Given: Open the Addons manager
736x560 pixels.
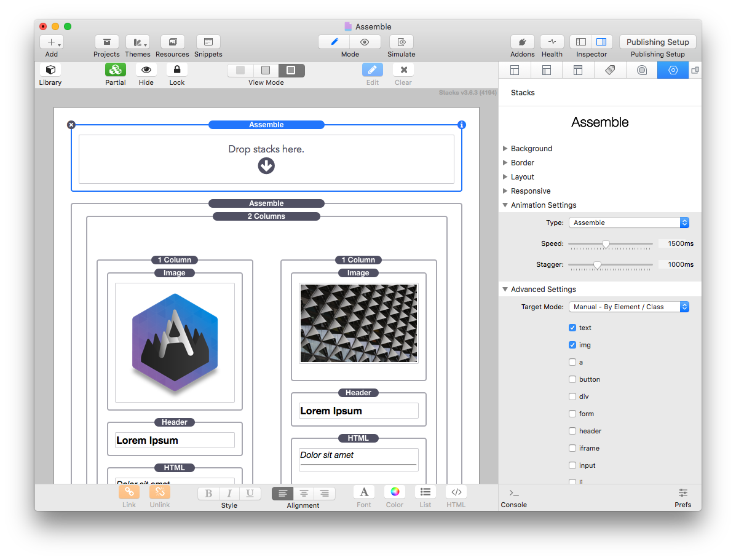Looking at the screenshot, I should tap(523, 42).
